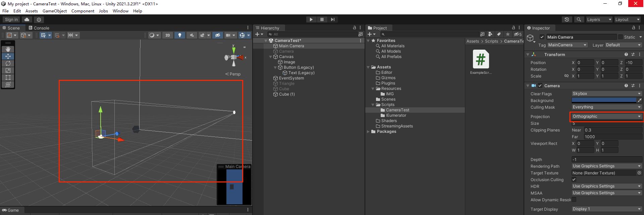
Task: Enable the Static checkbox
Action: tap(620, 37)
